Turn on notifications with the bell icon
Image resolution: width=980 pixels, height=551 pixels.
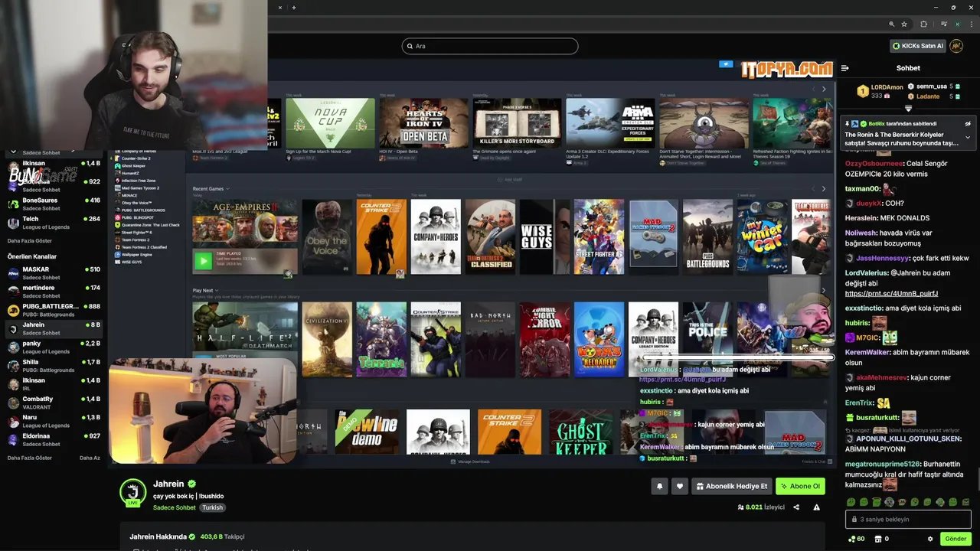(x=659, y=486)
